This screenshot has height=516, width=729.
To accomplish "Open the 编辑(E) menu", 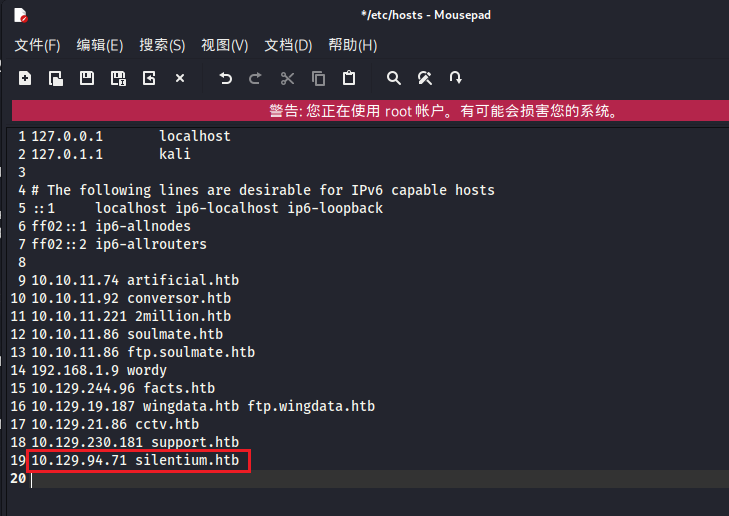I will click(x=100, y=45).
